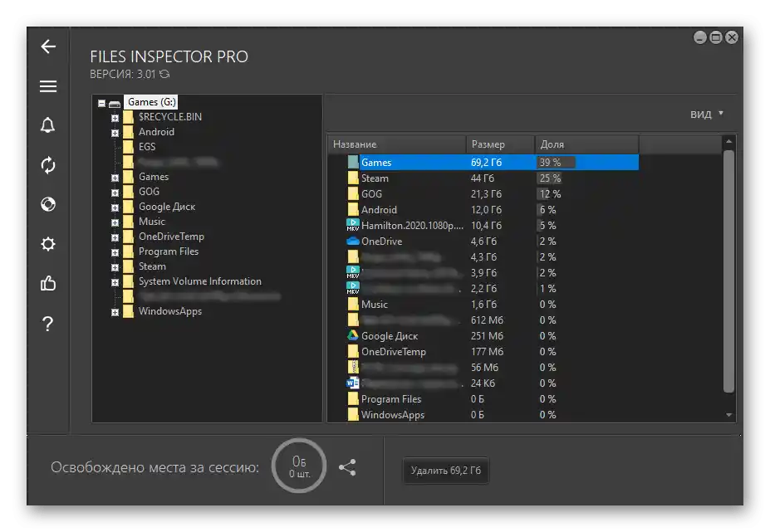Image resolution: width=770 pixels, height=532 pixels.
Task: Expand the OneDriveTemp tree folder
Action: click(x=115, y=237)
